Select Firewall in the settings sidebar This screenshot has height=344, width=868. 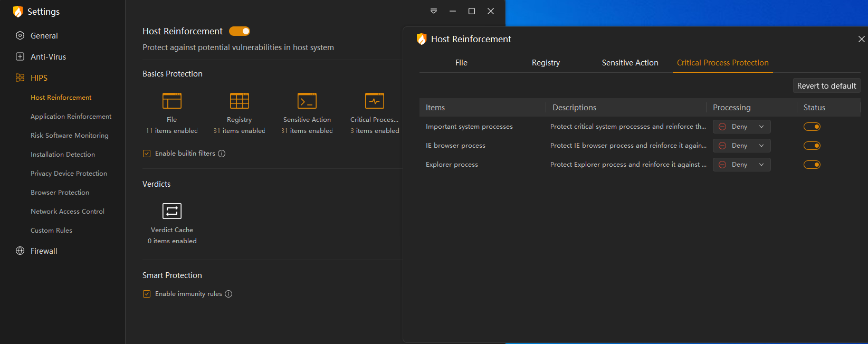[44, 251]
